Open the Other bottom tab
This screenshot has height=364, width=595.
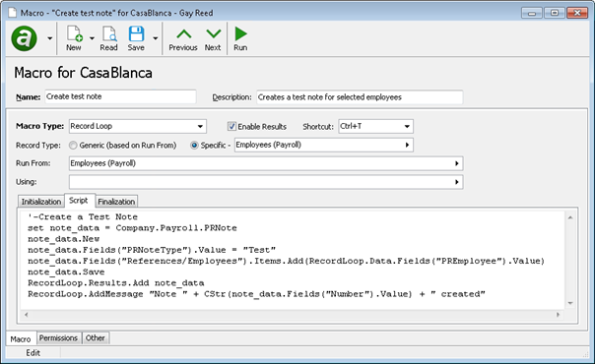tap(96, 337)
